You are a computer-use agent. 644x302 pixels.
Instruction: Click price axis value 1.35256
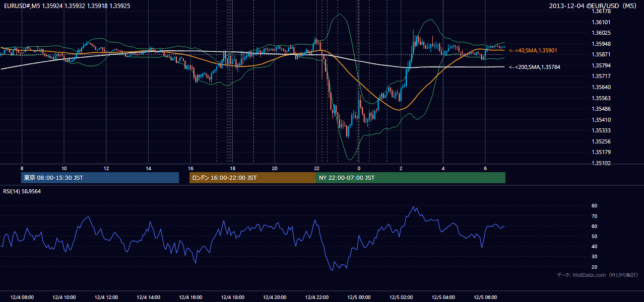click(x=602, y=141)
